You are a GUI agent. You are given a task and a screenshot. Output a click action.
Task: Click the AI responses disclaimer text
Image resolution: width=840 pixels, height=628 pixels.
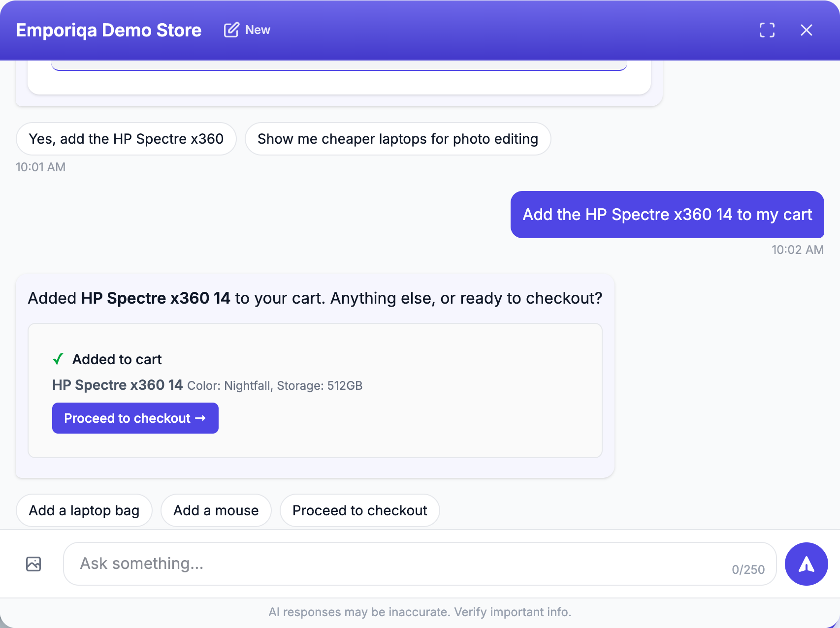tap(420, 612)
